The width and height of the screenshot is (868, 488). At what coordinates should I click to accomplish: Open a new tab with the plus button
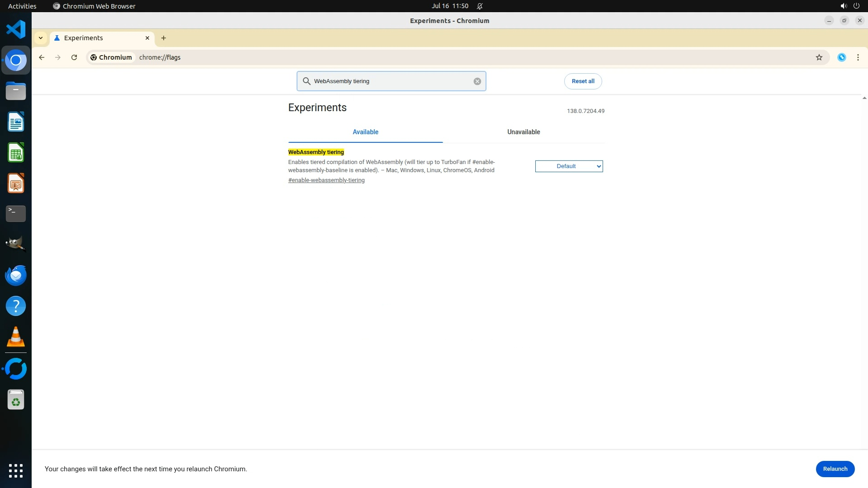click(164, 38)
